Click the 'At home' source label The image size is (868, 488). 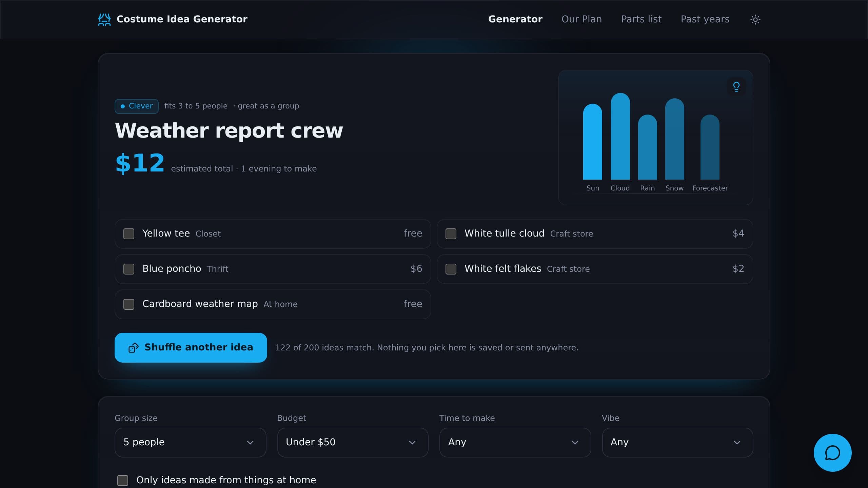click(280, 304)
